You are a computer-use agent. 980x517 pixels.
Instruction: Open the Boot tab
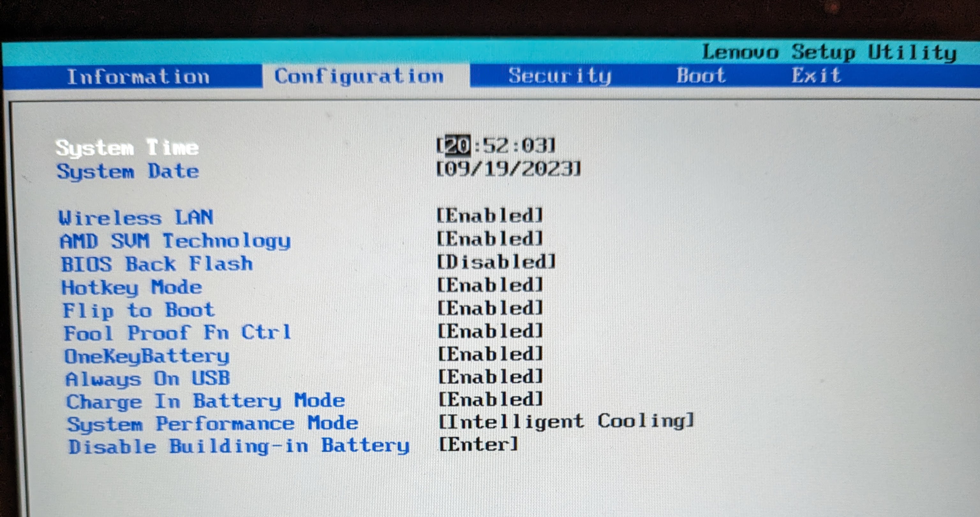click(700, 75)
